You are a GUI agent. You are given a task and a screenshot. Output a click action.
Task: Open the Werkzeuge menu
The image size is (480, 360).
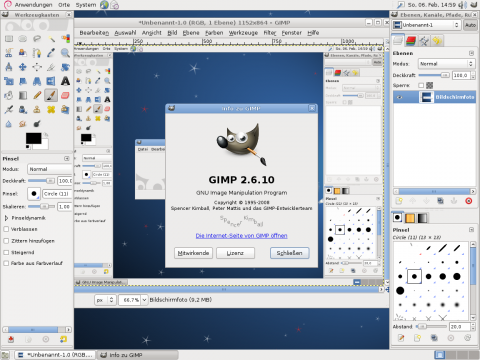(x=243, y=33)
